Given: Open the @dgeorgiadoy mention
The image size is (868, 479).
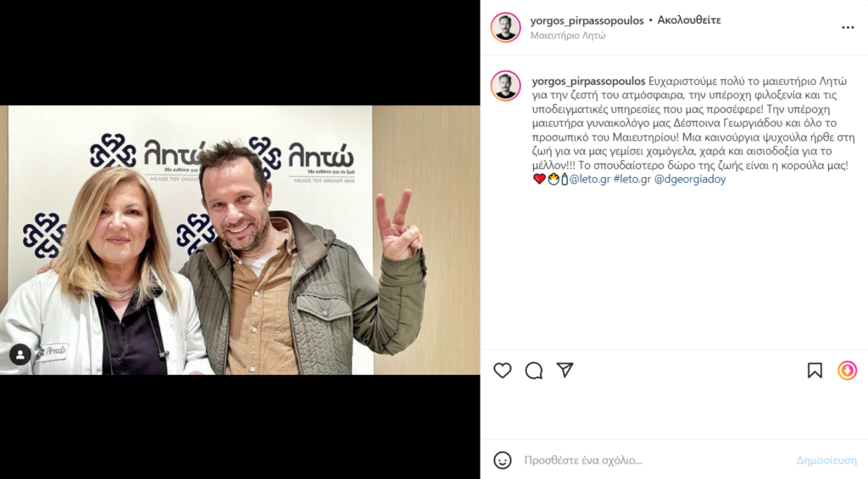Looking at the screenshot, I should pyautogui.click(x=690, y=179).
